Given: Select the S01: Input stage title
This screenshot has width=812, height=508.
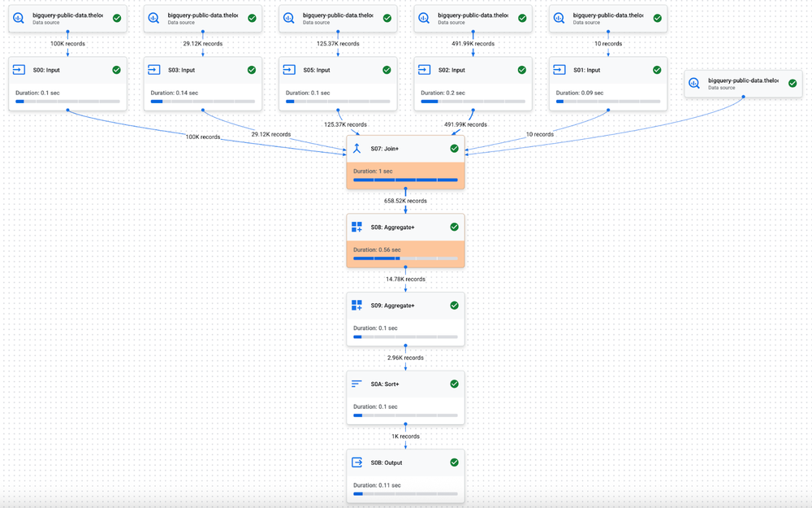Looking at the screenshot, I should [587, 70].
